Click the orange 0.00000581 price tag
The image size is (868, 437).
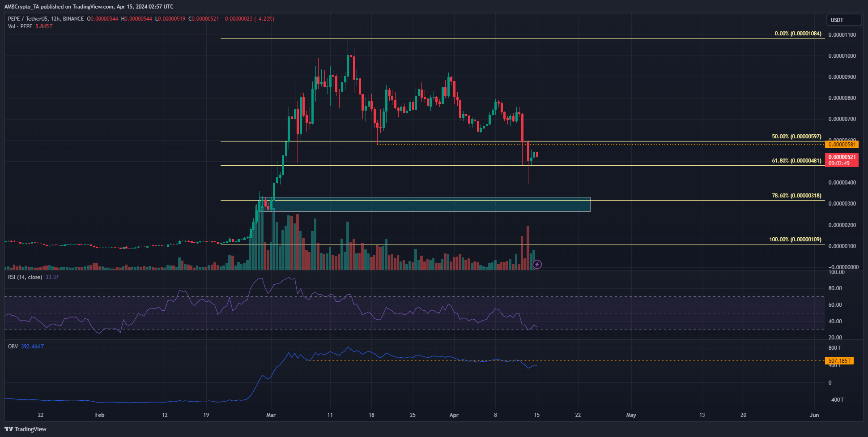click(842, 144)
